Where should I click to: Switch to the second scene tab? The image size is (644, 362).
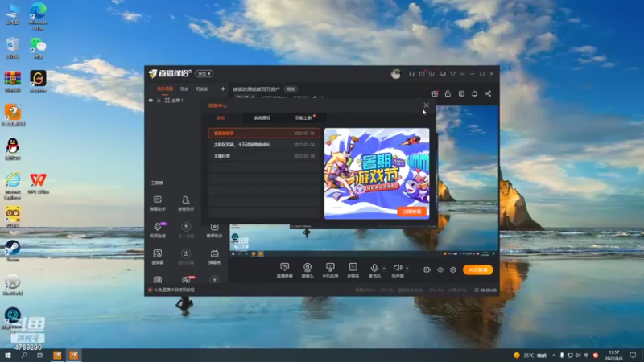click(x=184, y=88)
